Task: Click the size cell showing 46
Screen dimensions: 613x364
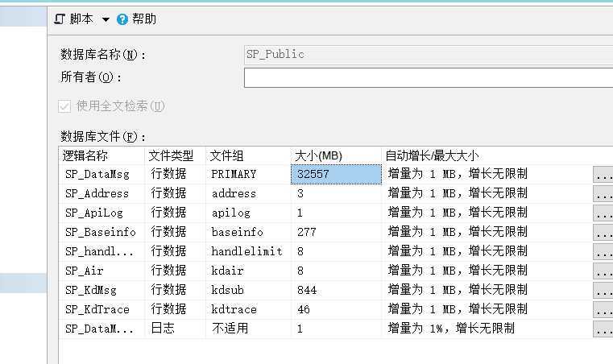Action: click(336, 310)
